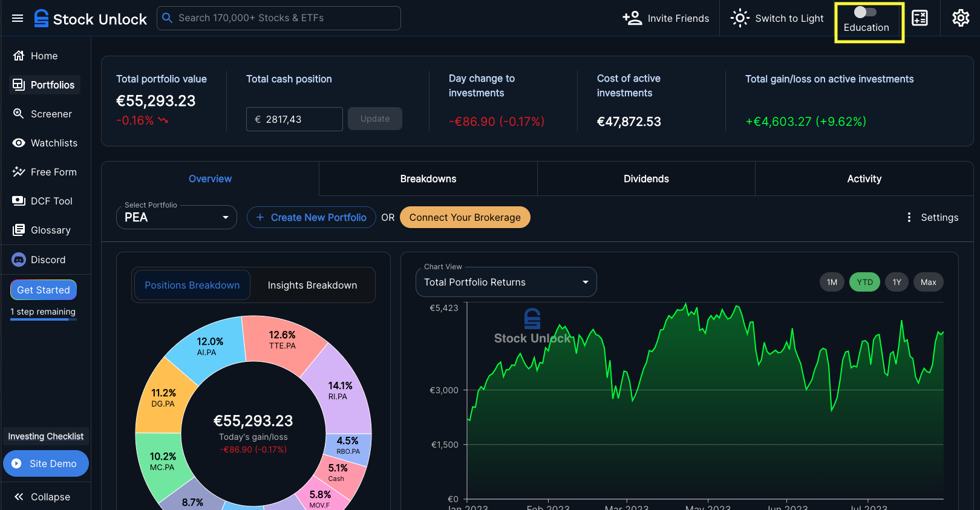This screenshot has width=980, height=510.
Task: Open the Select Portfolio PEA dropdown
Action: [x=176, y=217]
